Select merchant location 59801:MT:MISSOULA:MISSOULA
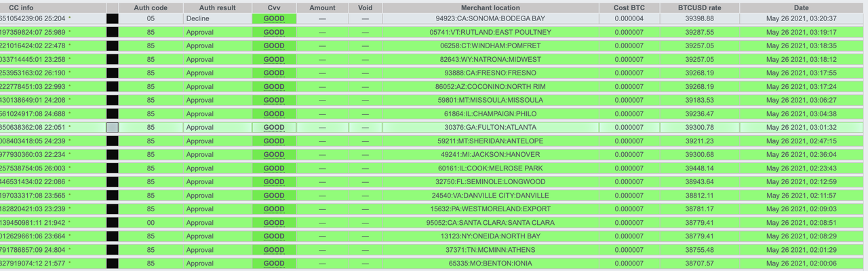The image size is (868, 271). coord(490,100)
